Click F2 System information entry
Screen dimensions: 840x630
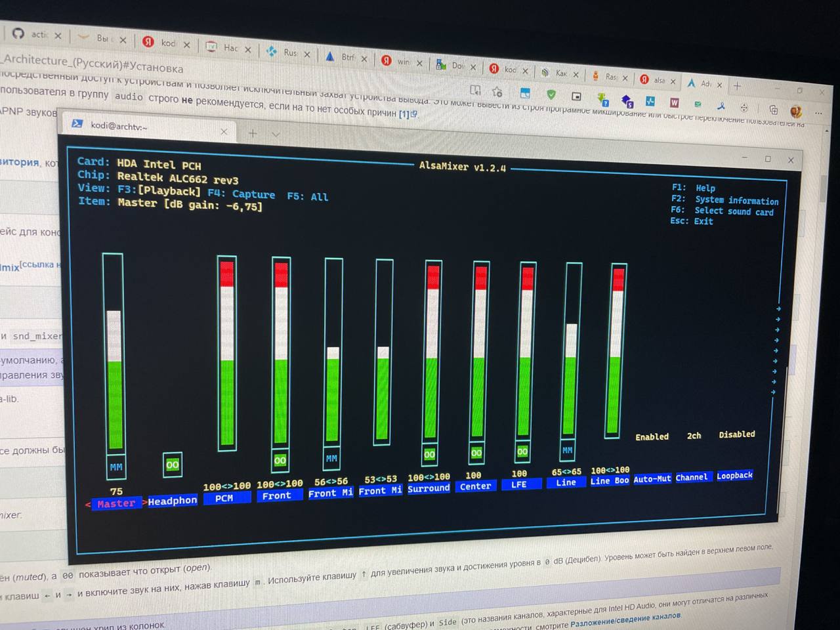tap(725, 199)
